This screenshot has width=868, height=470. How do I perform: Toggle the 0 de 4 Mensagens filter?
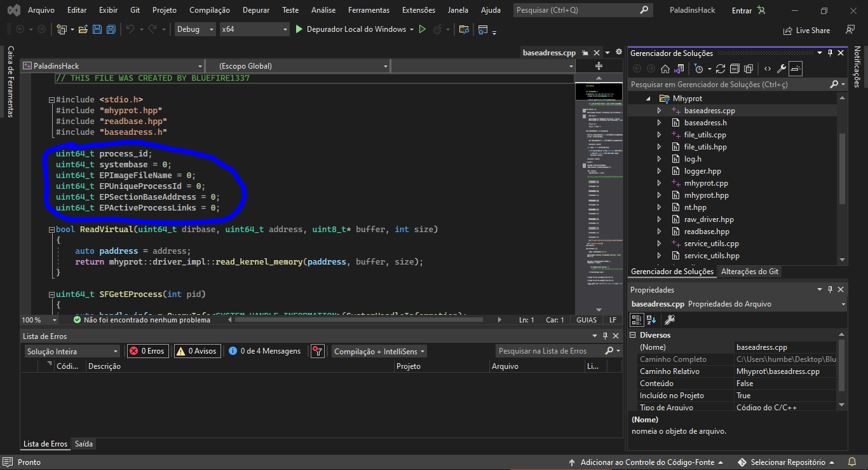pyautogui.click(x=265, y=351)
